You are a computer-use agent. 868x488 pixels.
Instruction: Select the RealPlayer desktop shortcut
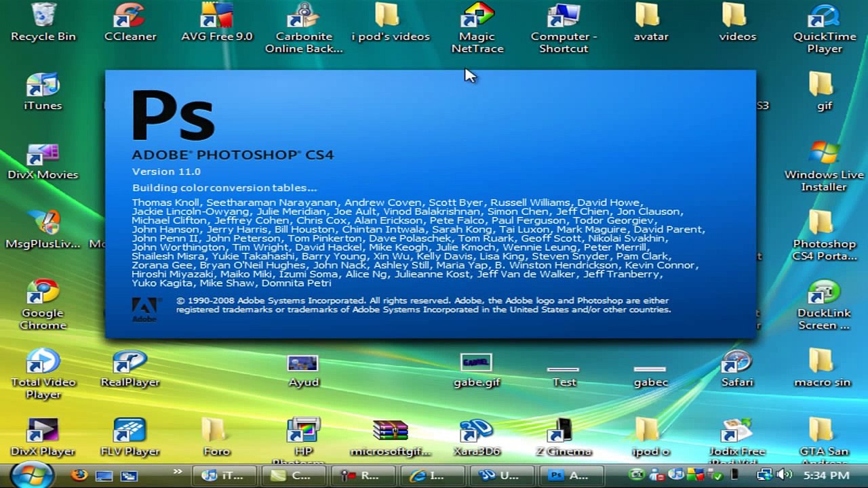click(x=130, y=367)
